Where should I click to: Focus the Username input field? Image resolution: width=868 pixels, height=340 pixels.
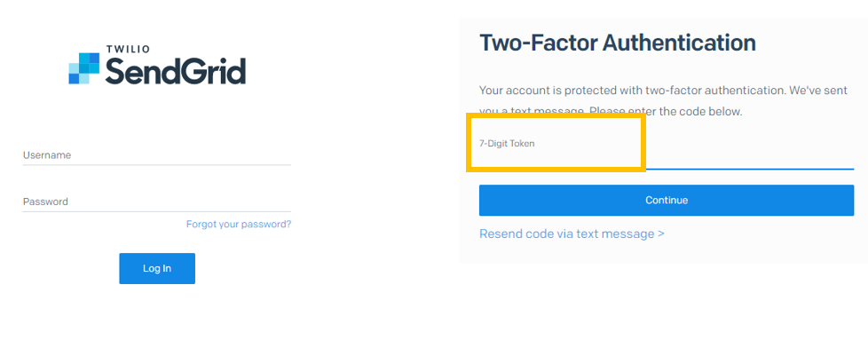point(157,155)
